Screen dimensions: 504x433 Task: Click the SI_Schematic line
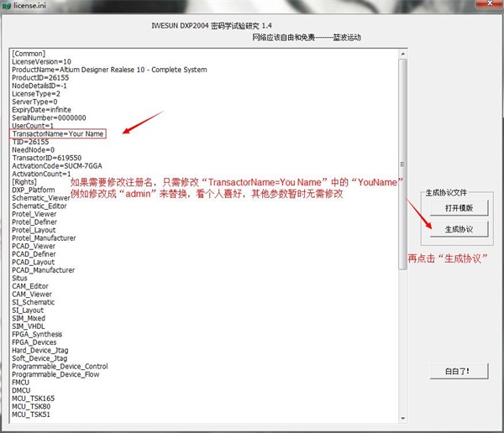point(34,302)
